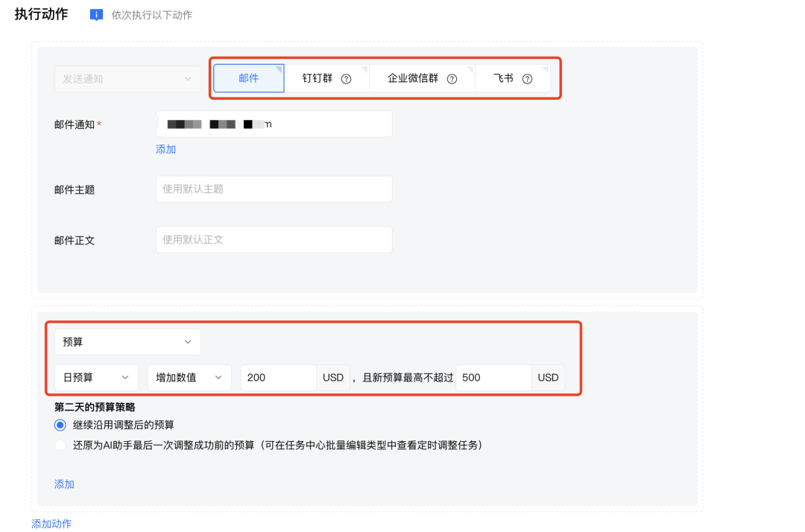Click the maximum budget field showing 500

[x=493, y=377]
